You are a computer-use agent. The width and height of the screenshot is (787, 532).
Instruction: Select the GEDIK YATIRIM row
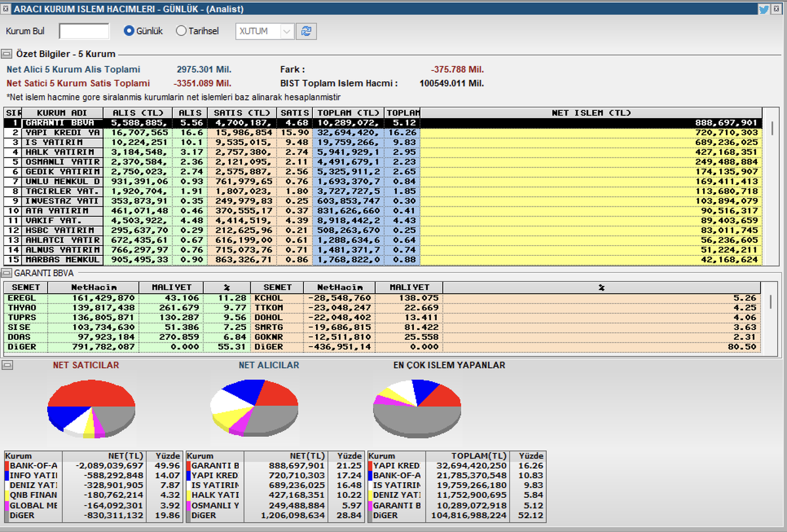383,172
